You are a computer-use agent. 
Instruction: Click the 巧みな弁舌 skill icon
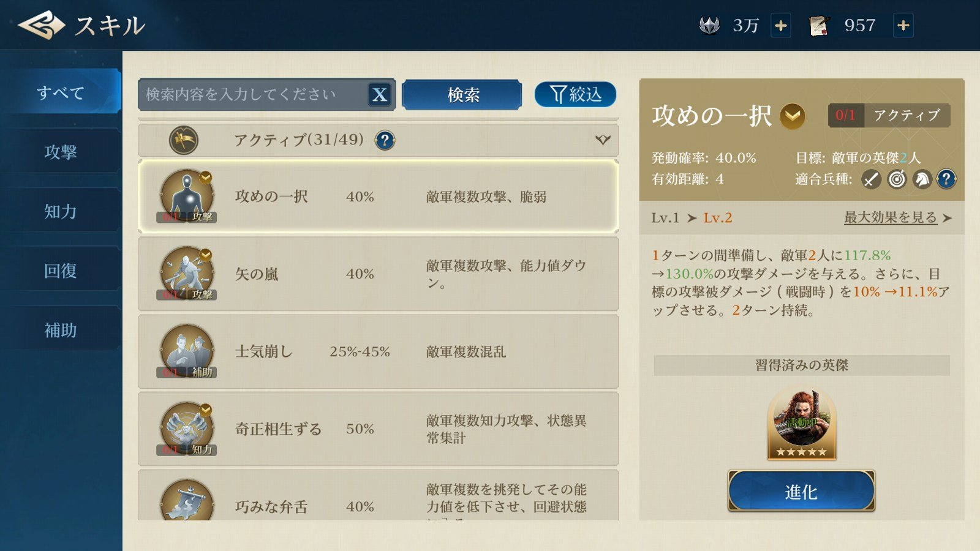187,500
